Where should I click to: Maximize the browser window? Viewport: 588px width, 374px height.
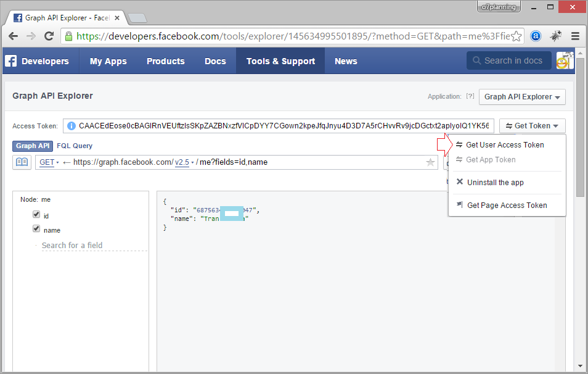550,7
